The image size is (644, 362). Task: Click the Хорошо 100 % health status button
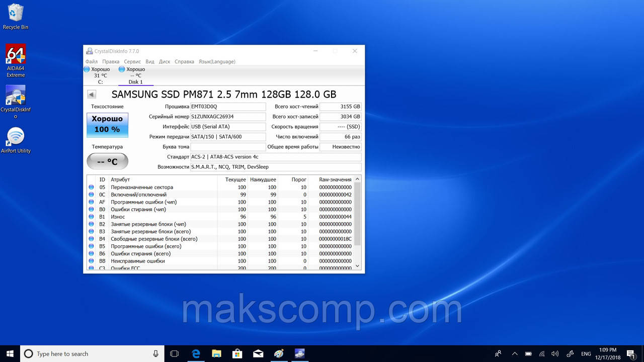point(107,125)
